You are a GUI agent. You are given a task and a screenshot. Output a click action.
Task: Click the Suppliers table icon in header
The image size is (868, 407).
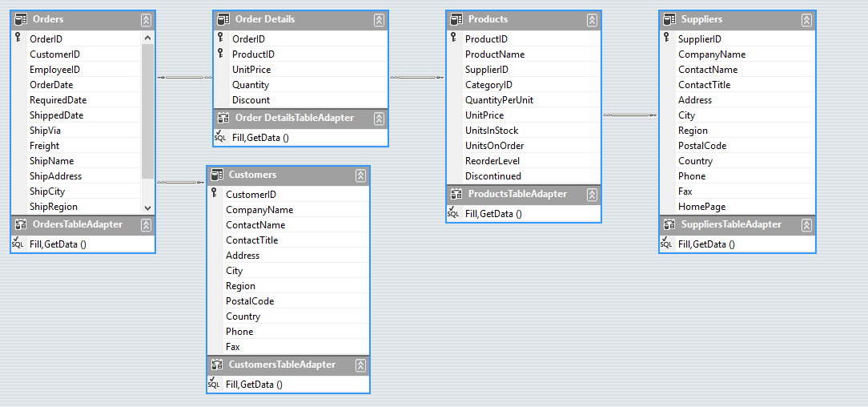pos(670,19)
